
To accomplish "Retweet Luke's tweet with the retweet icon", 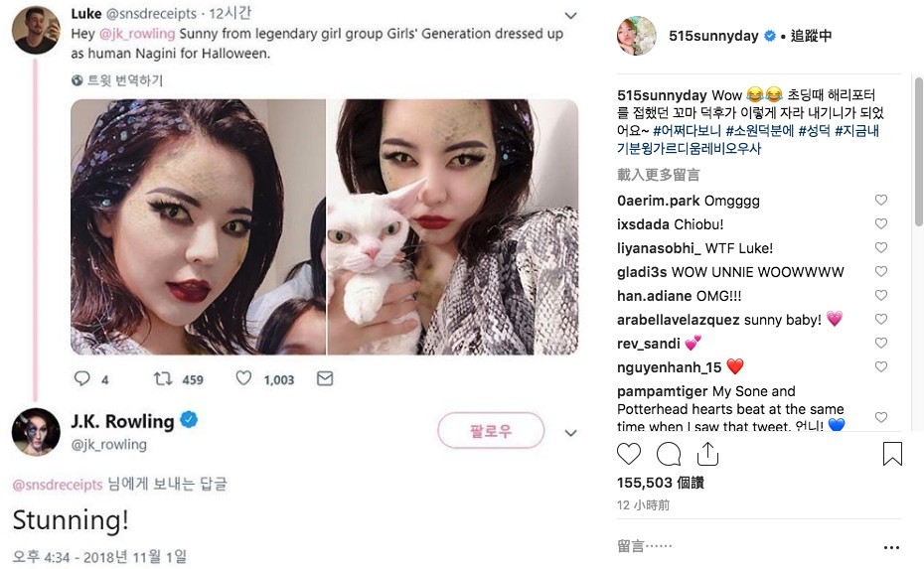I will 162,378.
